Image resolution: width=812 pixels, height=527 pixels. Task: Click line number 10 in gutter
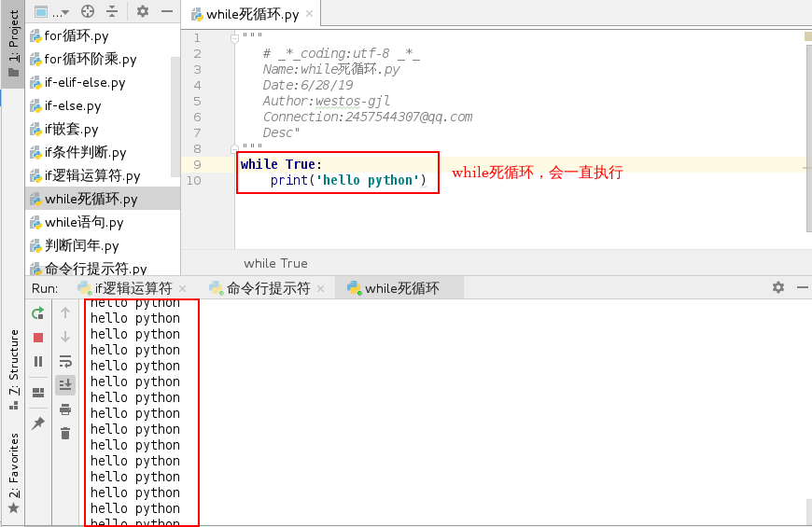point(194,181)
